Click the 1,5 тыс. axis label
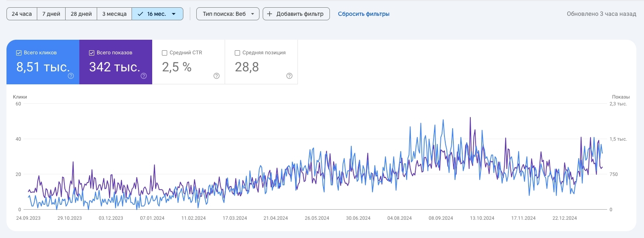 (x=618, y=139)
